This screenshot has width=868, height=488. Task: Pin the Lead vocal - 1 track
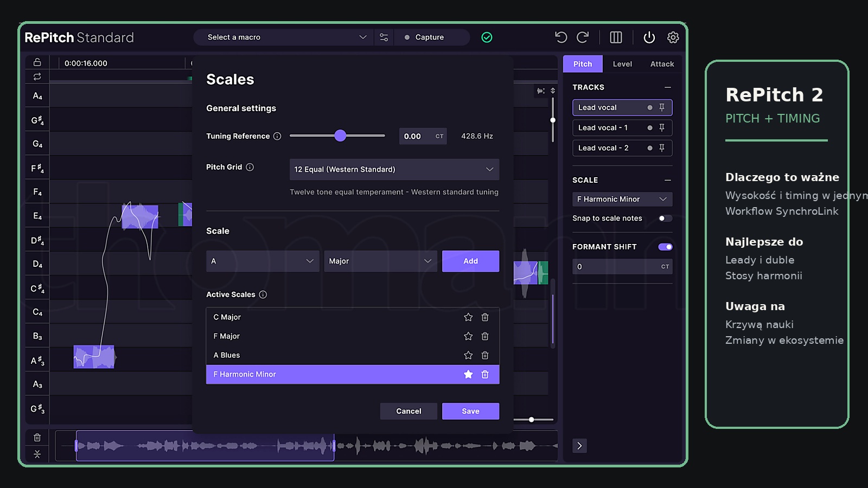point(662,127)
